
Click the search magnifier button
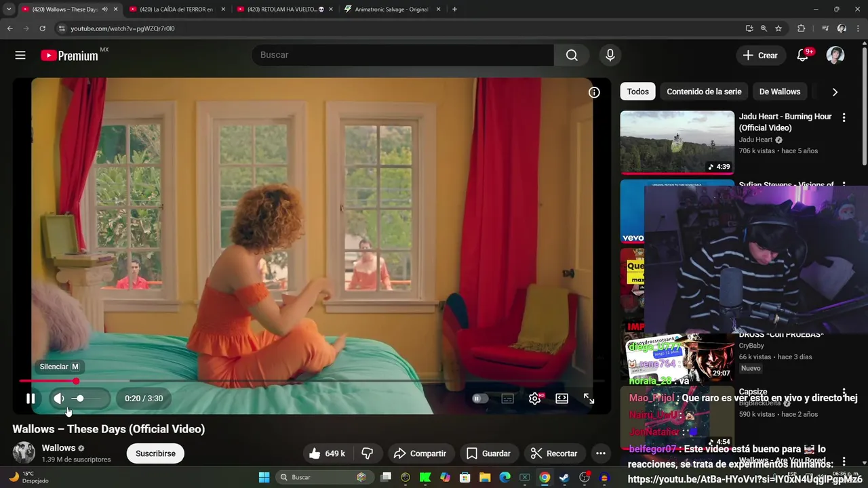[x=572, y=56]
